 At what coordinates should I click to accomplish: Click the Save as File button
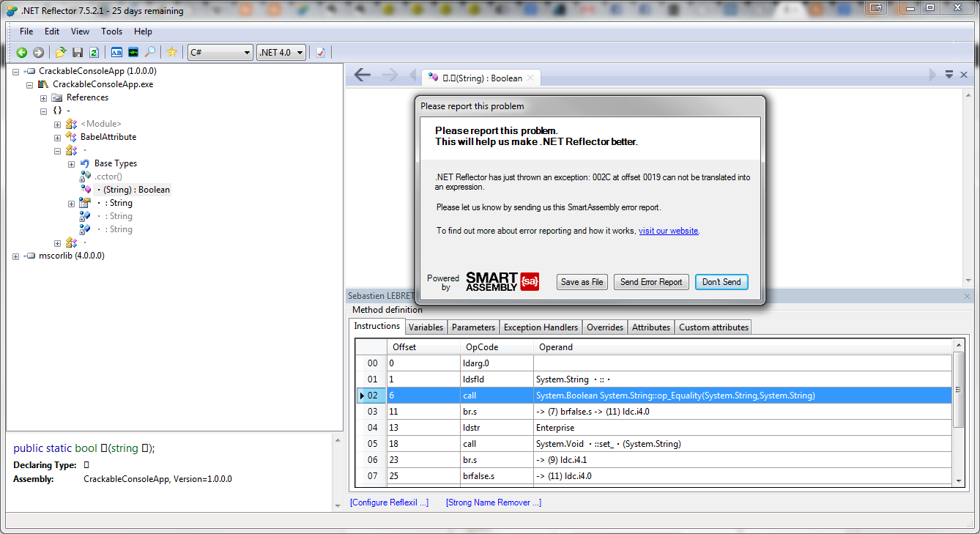[582, 282]
